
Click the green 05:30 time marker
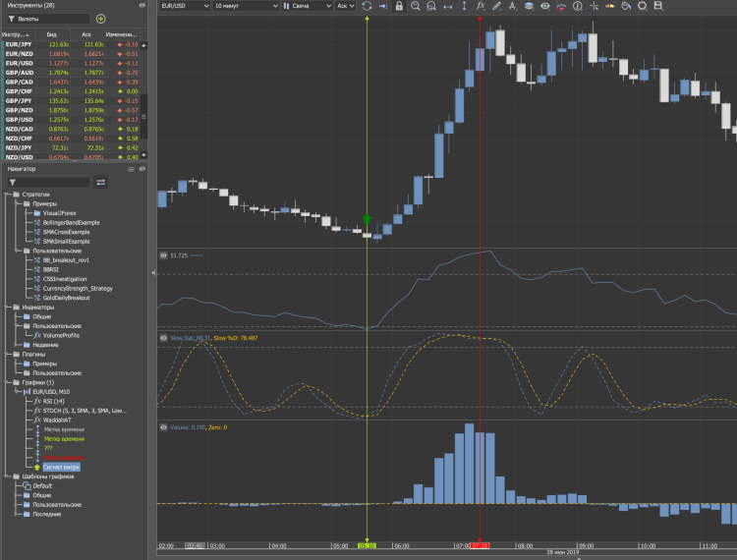click(367, 546)
